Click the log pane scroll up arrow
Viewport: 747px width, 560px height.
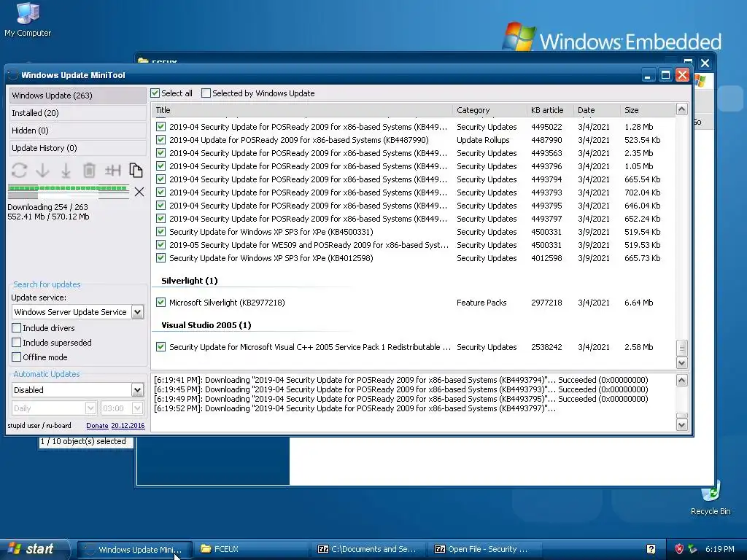pyautogui.click(x=682, y=380)
